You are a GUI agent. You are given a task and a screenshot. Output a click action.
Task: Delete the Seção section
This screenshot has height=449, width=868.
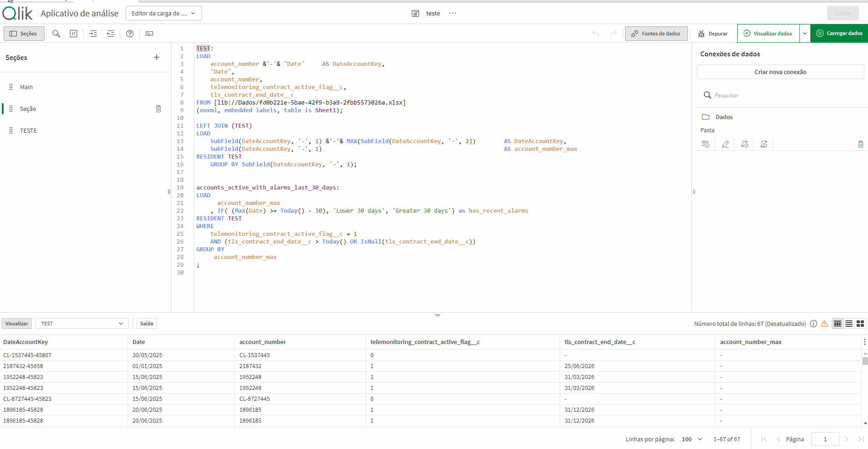point(158,109)
